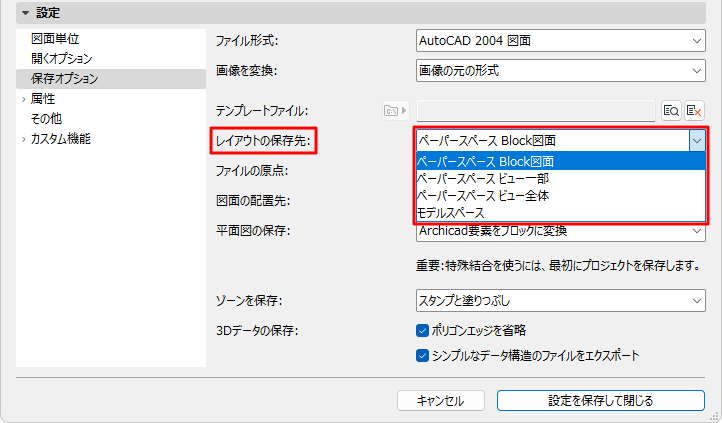Screen dimensions: 722x423
Task: Close the レイアウトの保存先 dropdown arrow
Action: [697, 141]
